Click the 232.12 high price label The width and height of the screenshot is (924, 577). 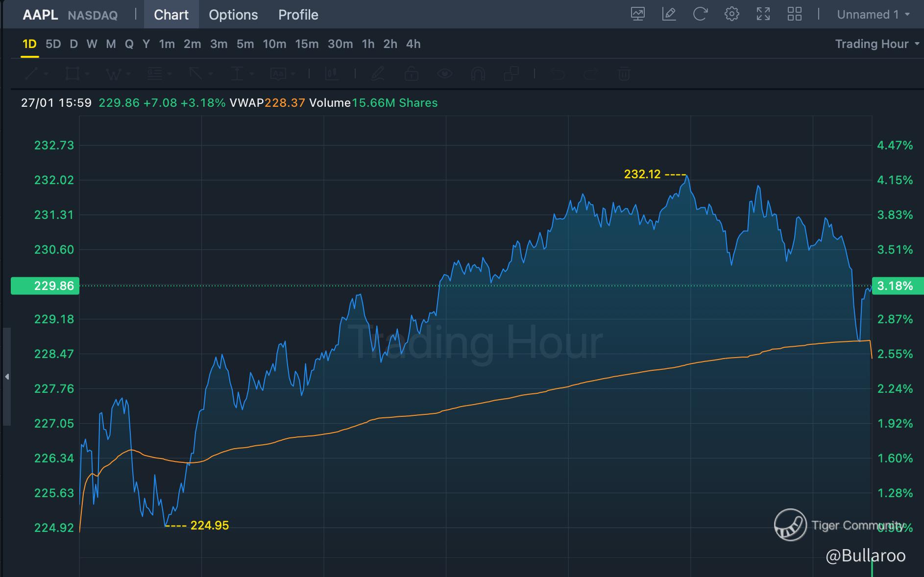[642, 174]
